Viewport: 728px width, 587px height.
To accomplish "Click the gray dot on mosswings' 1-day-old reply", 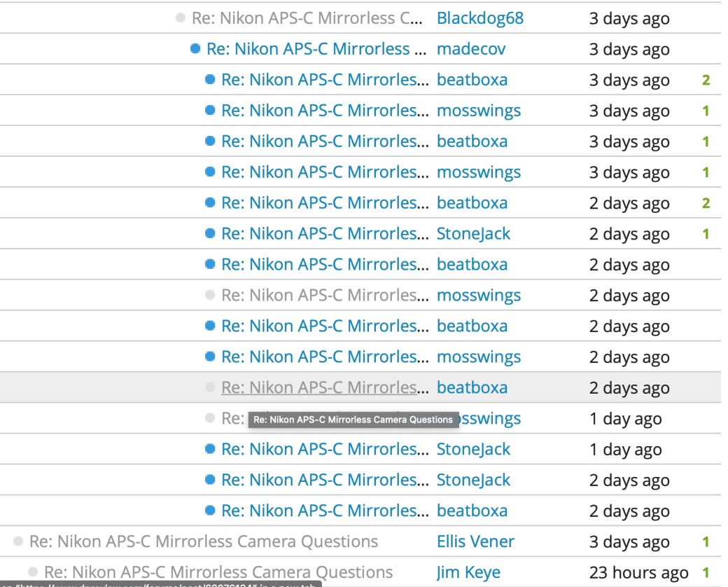I will [x=210, y=418].
